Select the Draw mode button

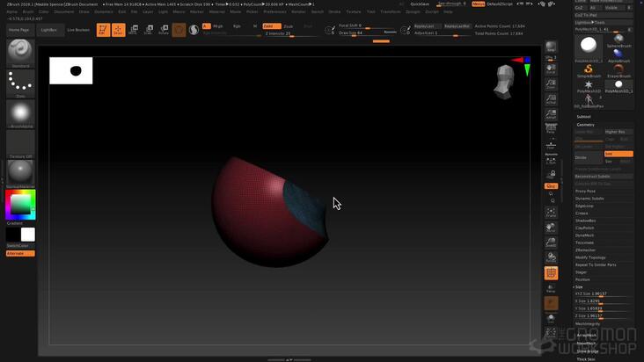(118, 30)
